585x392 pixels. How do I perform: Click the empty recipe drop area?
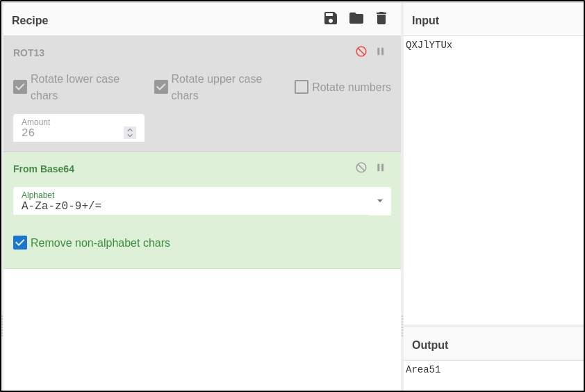point(201,327)
